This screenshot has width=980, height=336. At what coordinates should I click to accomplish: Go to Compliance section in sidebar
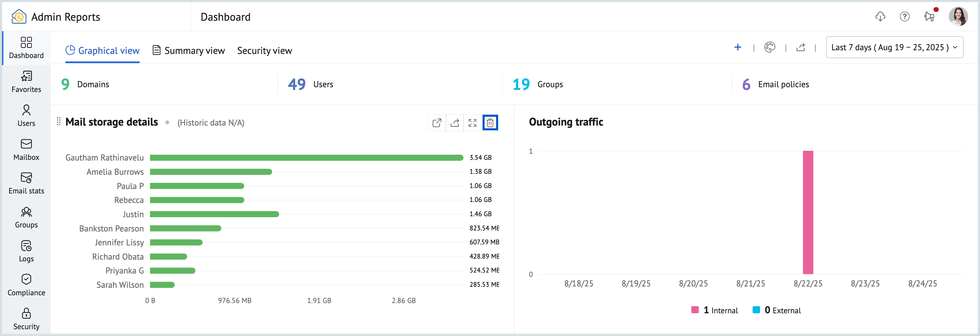[x=26, y=285]
